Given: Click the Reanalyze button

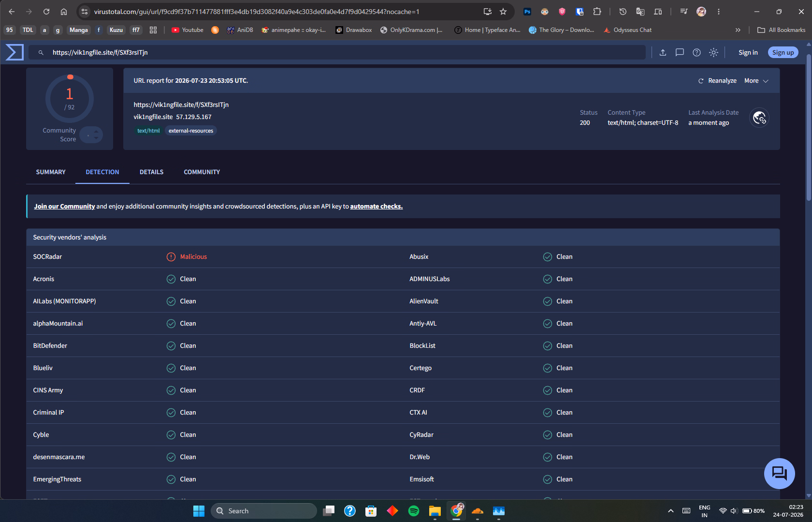Looking at the screenshot, I should [718, 81].
